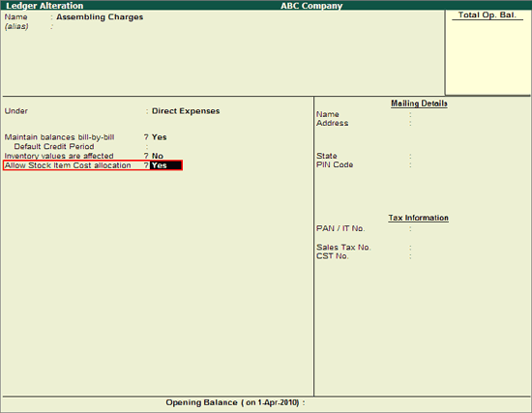
Task: Toggle 'Maintain balances bill-by-bill' Yes value
Action: pos(160,137)
